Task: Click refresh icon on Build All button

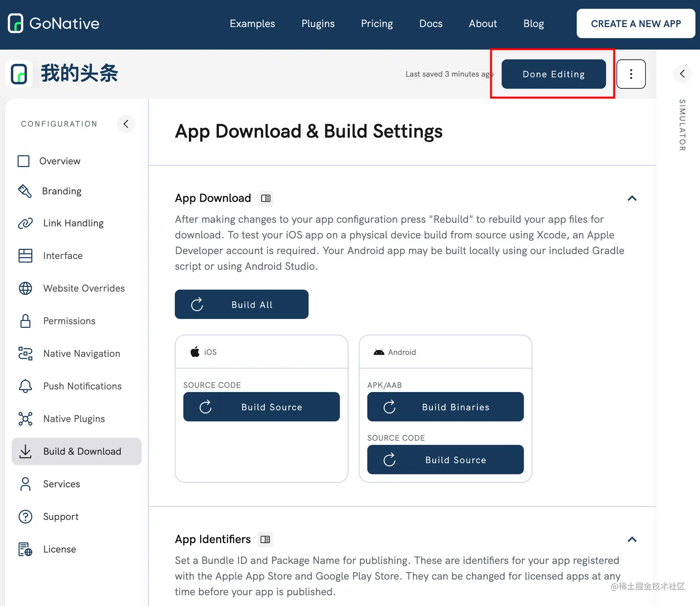Action: pyautogui.click(x=197, y=305)
